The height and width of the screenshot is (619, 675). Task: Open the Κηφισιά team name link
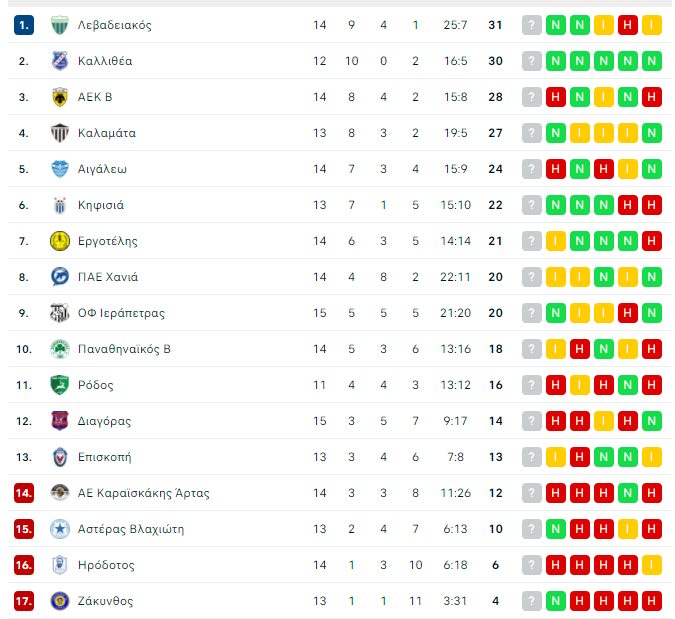101,205
